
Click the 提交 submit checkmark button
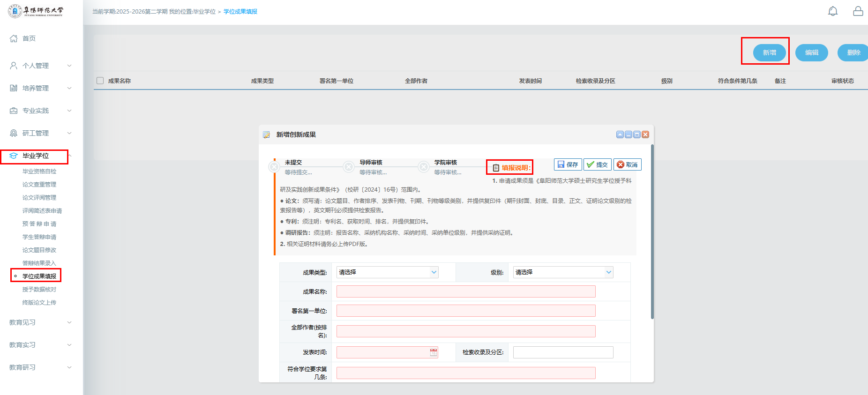(597, 164)
